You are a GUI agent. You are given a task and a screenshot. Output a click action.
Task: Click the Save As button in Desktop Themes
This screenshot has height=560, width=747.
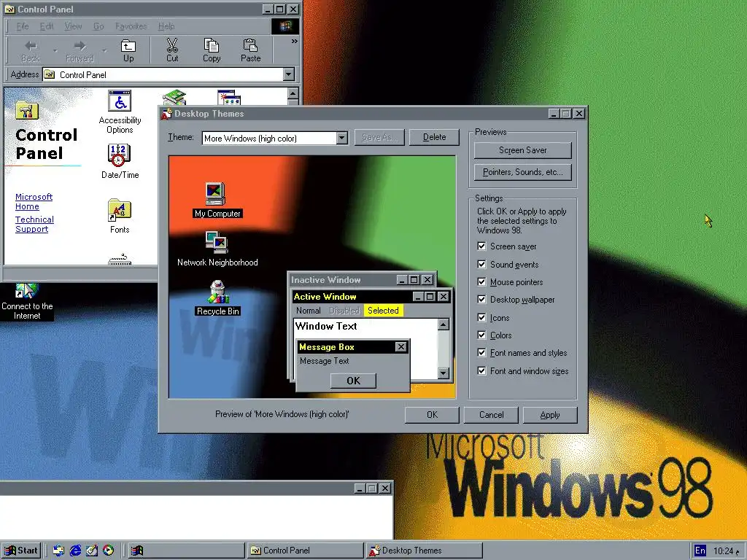pyautogui.click(x=379, y=137)
